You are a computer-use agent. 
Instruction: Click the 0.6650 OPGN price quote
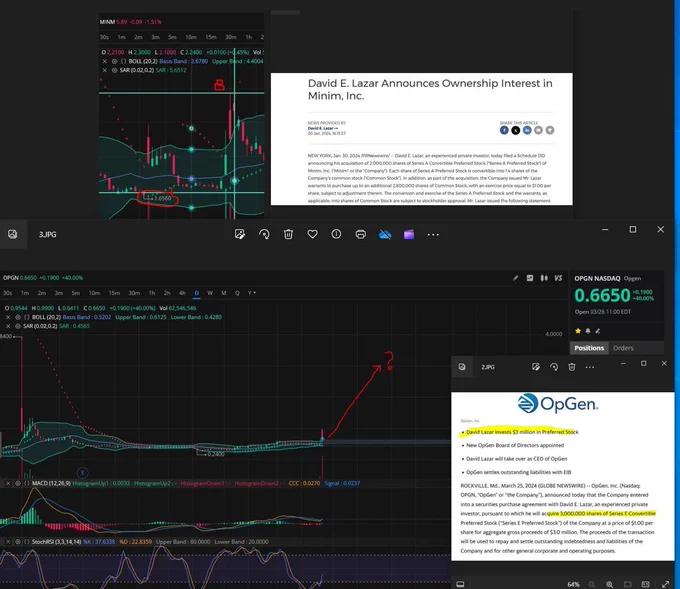click(602, 295)
